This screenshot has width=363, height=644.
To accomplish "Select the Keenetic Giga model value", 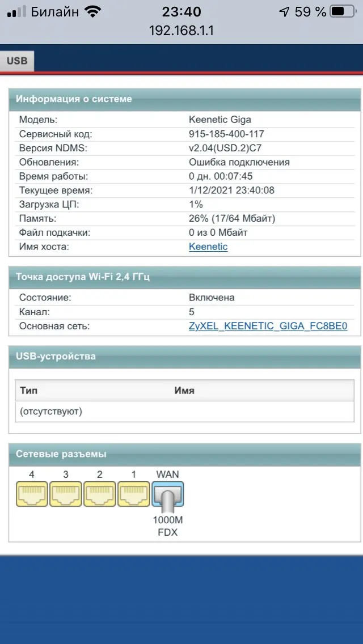I will (x=220, y=120).
